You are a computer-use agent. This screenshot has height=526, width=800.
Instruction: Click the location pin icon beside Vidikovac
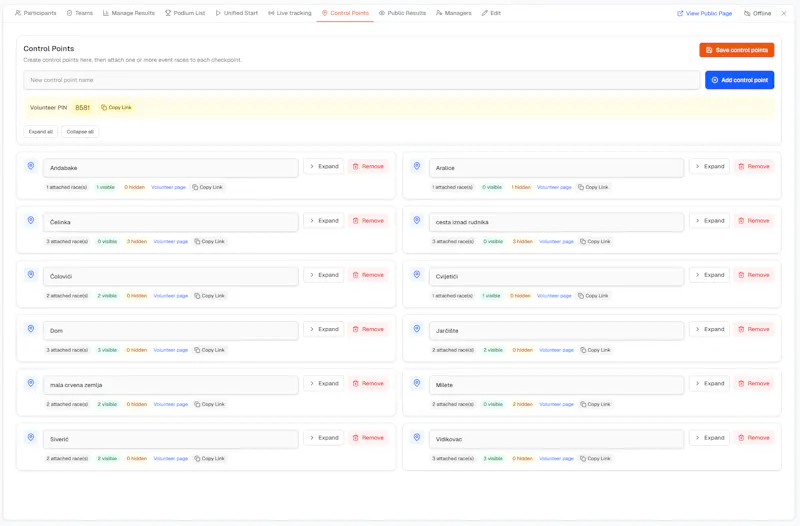click(417, 437)
